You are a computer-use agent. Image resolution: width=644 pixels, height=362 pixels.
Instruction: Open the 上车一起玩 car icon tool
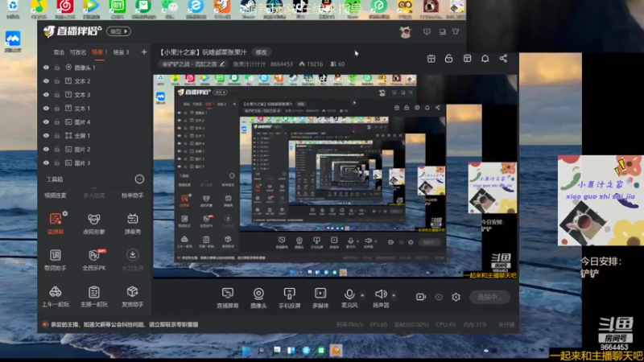tap(55, 296)
